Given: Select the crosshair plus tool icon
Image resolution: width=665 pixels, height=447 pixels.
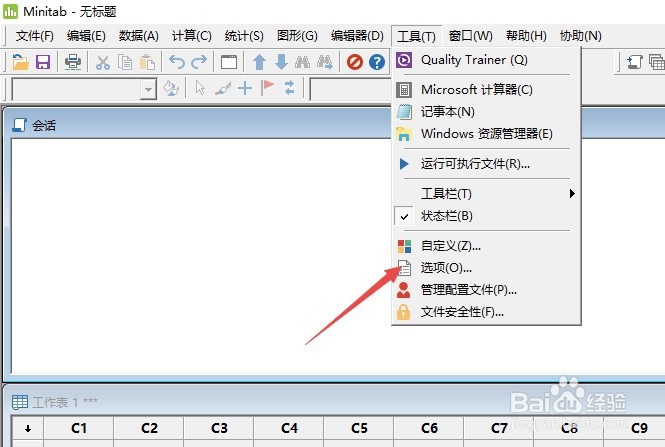Looking at the screenshot, I should [x=245, y=88].
